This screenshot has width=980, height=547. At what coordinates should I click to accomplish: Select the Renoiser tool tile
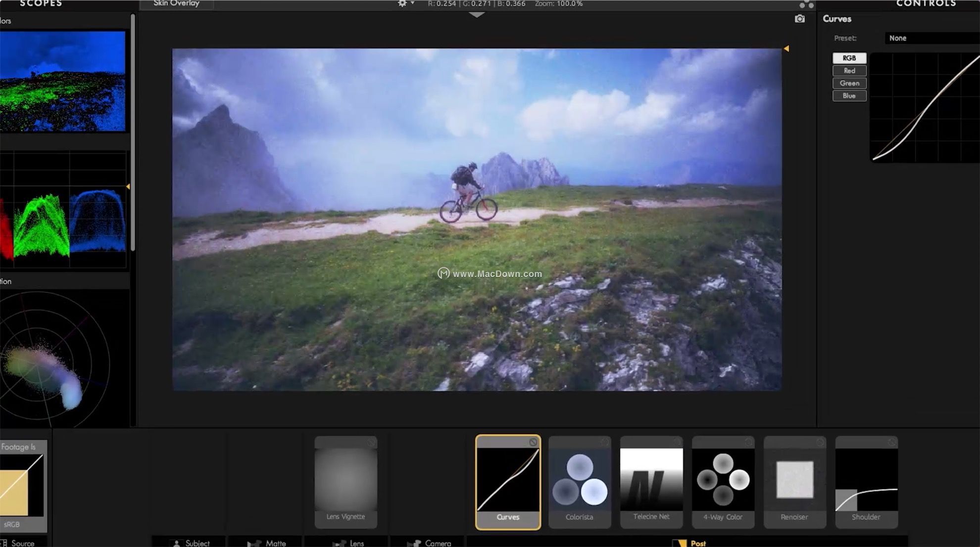click(x=794, y=481)
